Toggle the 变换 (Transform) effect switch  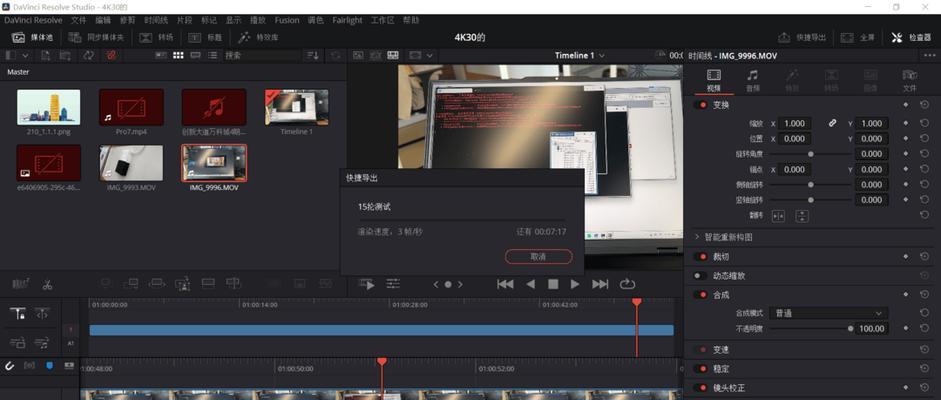tap(700, 105)
